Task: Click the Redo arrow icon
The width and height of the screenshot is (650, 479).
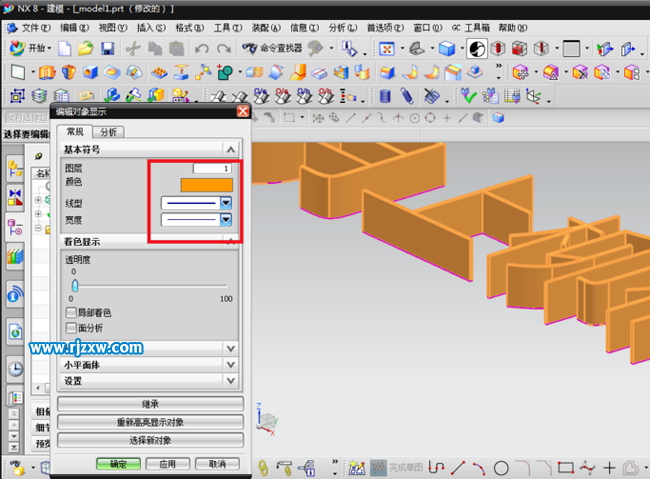Action: pyautogui.click(x=224, y=49)
